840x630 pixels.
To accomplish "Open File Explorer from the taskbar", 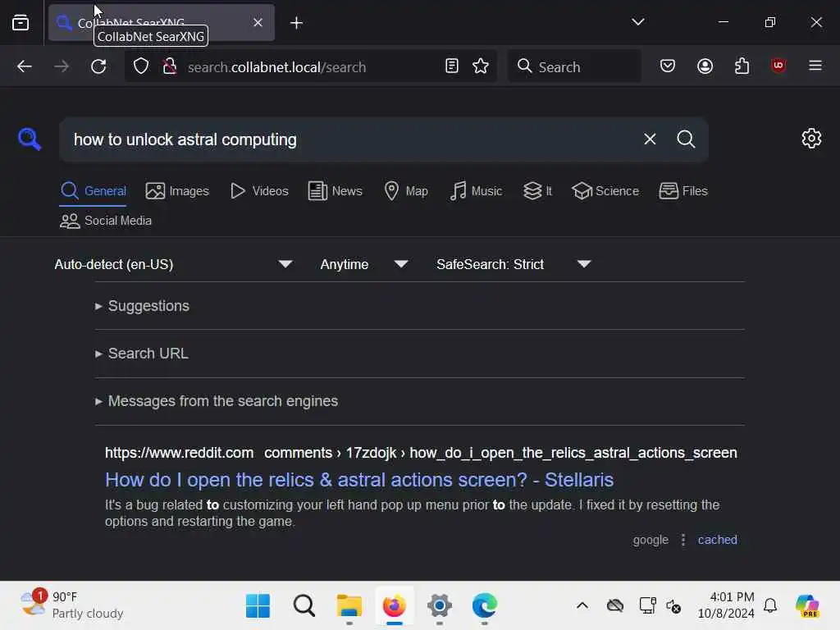I will pos(349,606).
